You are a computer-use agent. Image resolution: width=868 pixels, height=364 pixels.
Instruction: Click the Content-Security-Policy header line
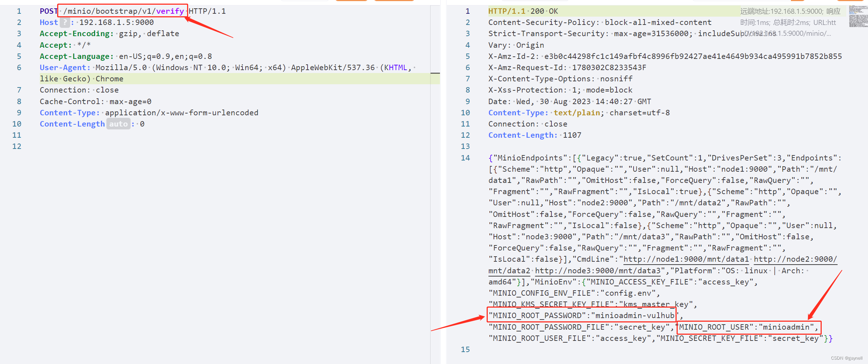[600, 22]
